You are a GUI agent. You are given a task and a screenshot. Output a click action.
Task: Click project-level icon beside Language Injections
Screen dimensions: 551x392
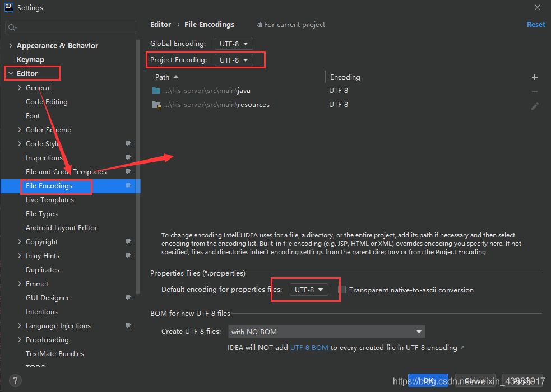[128, 326]
